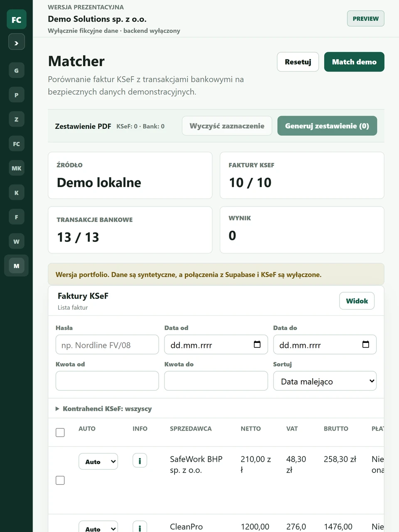This screenshot has height=532, width=399.
Task: Expand the sidebar with the chevron button
Action: click(x=16, y=42)
